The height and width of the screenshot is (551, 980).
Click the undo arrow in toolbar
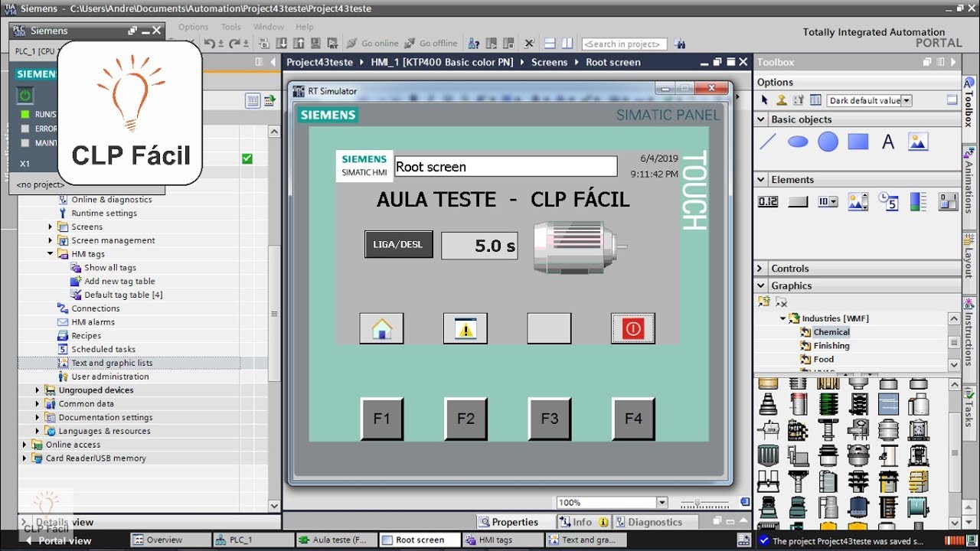point(209,44)
